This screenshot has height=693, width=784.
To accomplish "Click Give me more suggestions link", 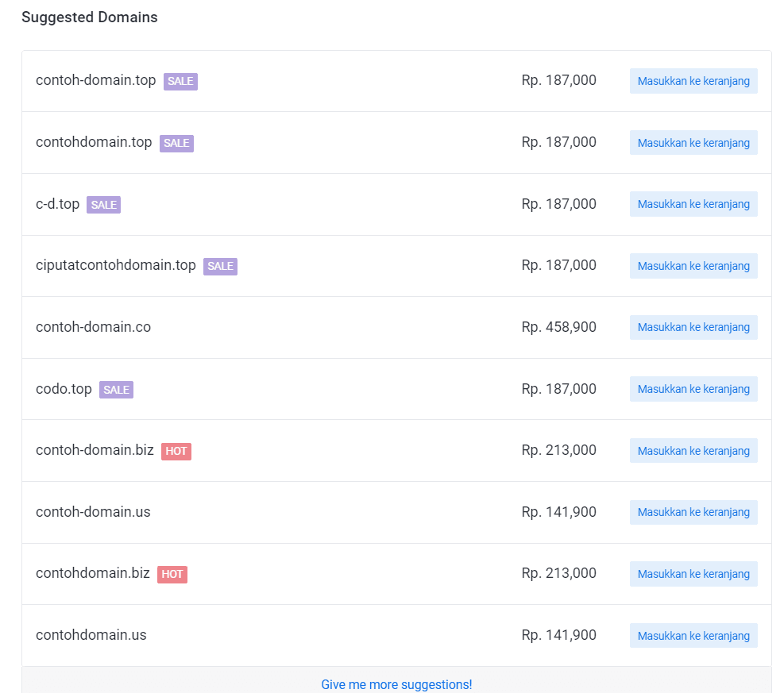I will (x=396, y=684).
